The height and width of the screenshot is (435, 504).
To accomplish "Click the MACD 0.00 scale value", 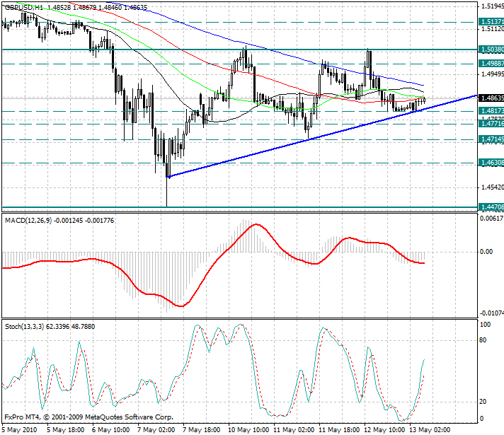I will [486, 252].
